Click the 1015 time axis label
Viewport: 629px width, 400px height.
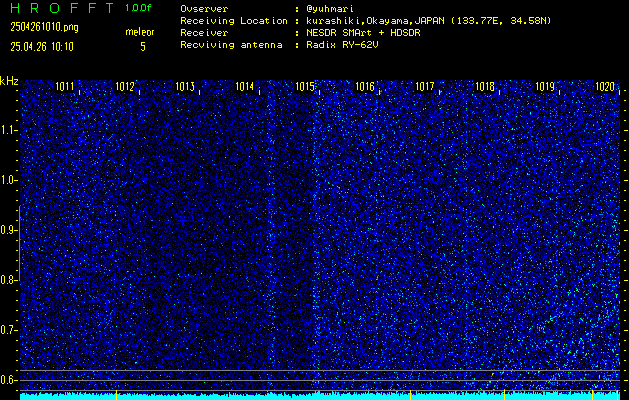coord(305,86)
